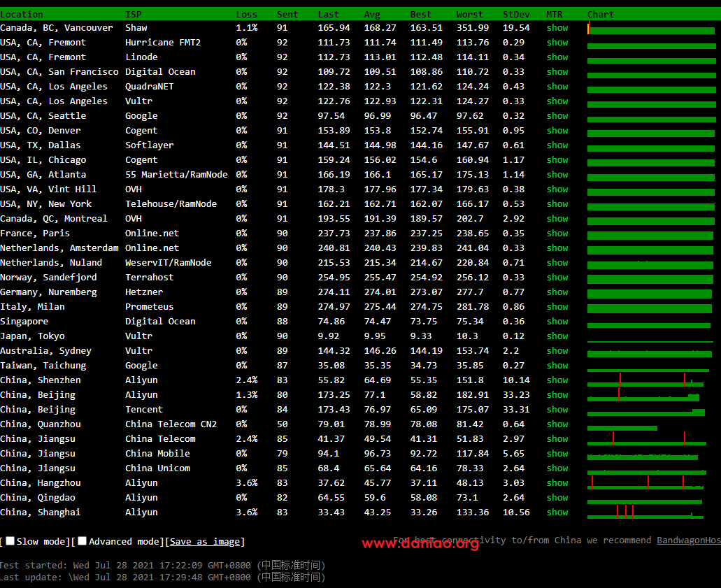Show MTR for Jiangsu China Unicom row
Image resolution: width=721 pixels, height=588 pixels.
tap(557, 469)
